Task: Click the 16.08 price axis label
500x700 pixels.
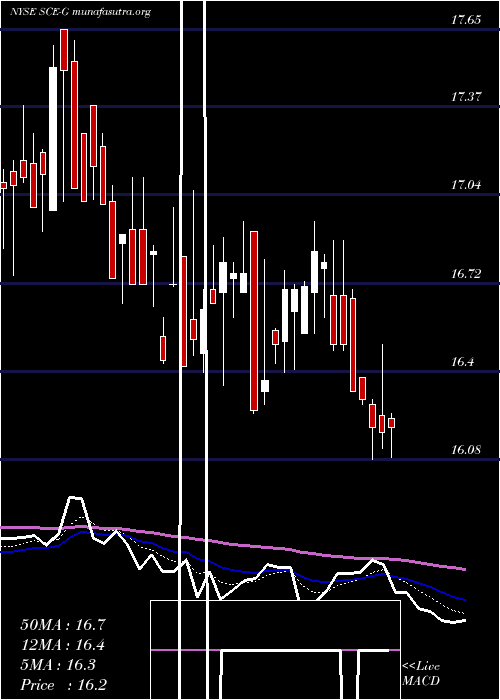Action: pos(466,450)
